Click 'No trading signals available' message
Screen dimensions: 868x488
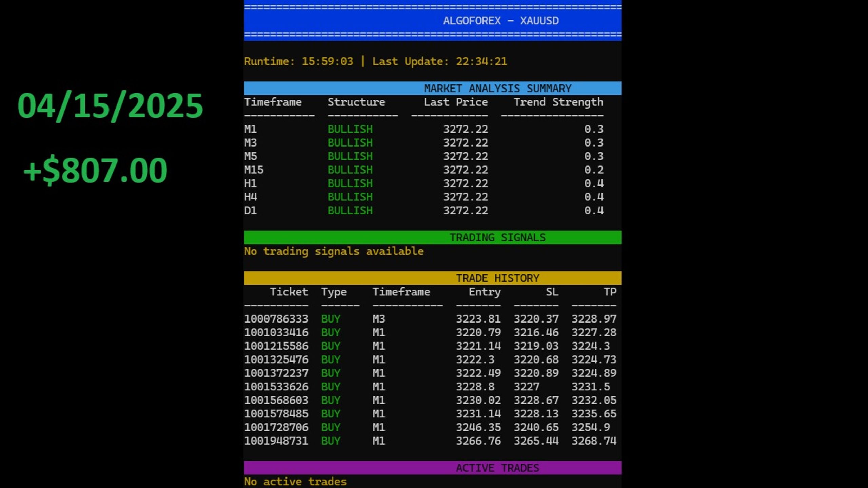334,251
